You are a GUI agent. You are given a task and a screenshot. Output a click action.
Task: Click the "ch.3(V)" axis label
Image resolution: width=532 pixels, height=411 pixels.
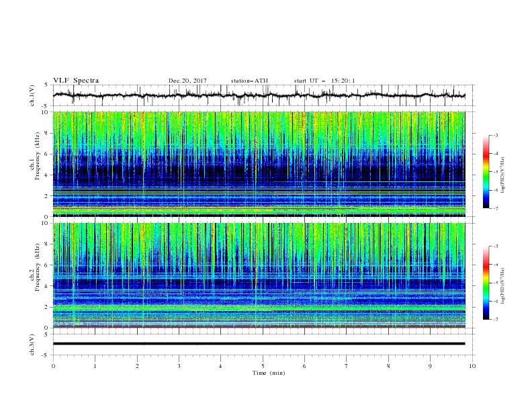[32, 345]
